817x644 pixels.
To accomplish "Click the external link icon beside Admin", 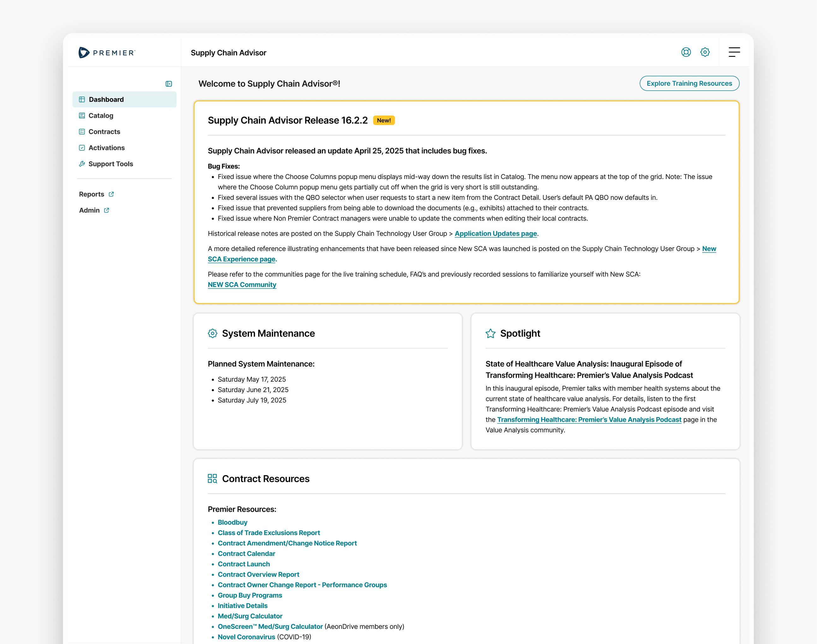I will 106,210.
